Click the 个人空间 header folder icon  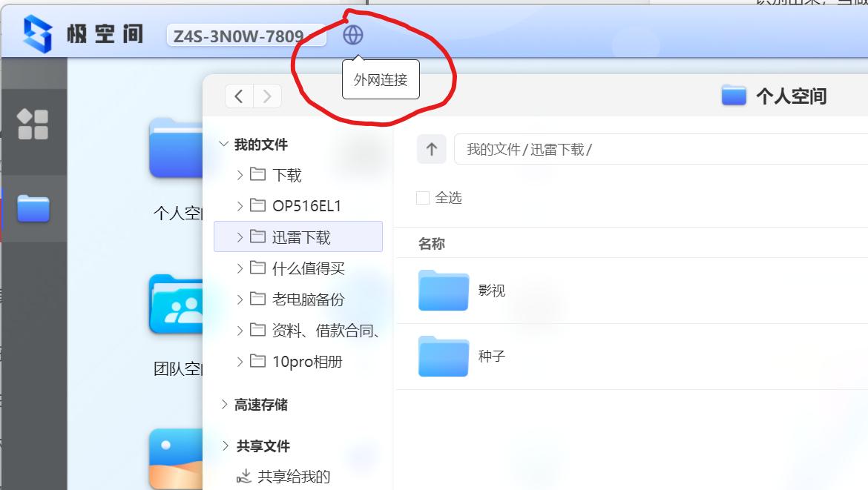[734, 95]
